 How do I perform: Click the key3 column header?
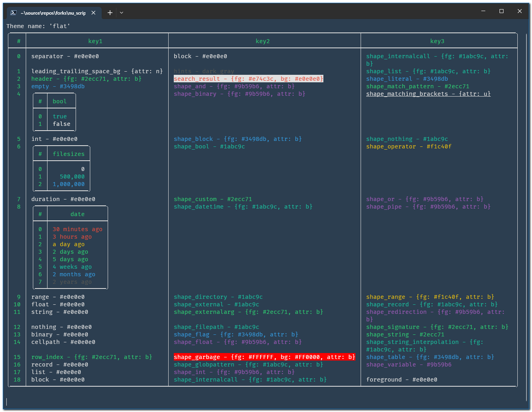pos(437,41)
